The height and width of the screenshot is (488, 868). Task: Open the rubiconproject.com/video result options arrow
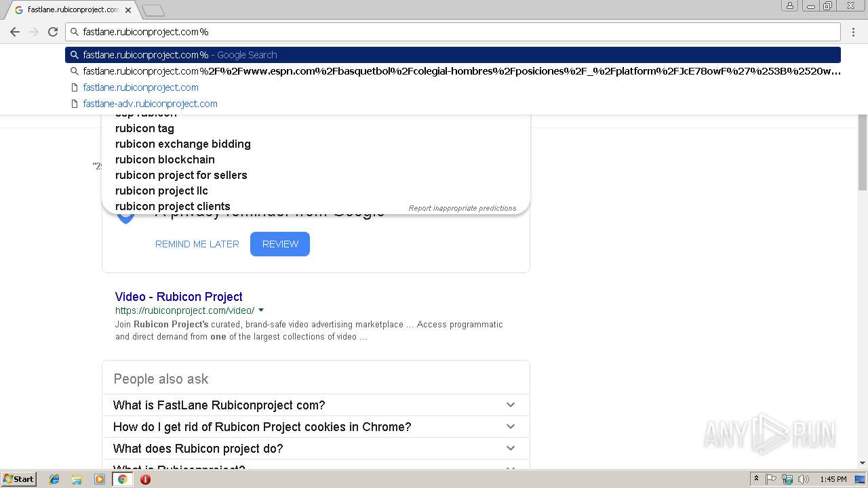261,310
